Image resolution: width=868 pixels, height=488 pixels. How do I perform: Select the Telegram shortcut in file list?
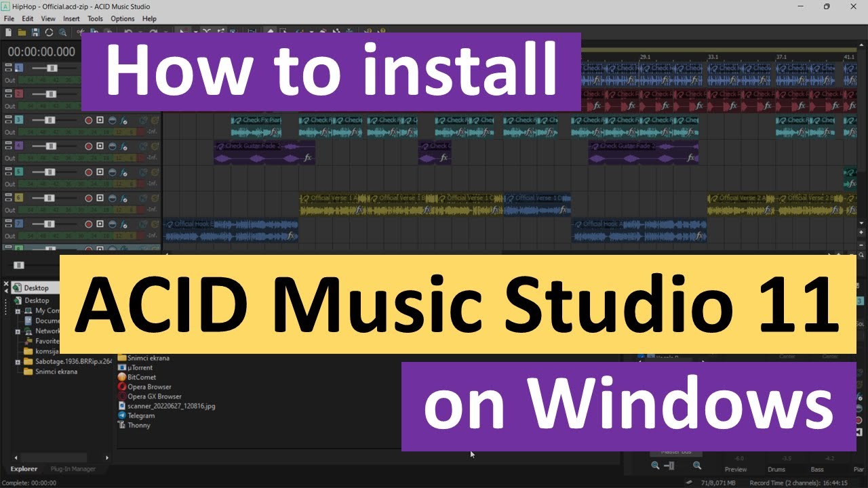136,415
